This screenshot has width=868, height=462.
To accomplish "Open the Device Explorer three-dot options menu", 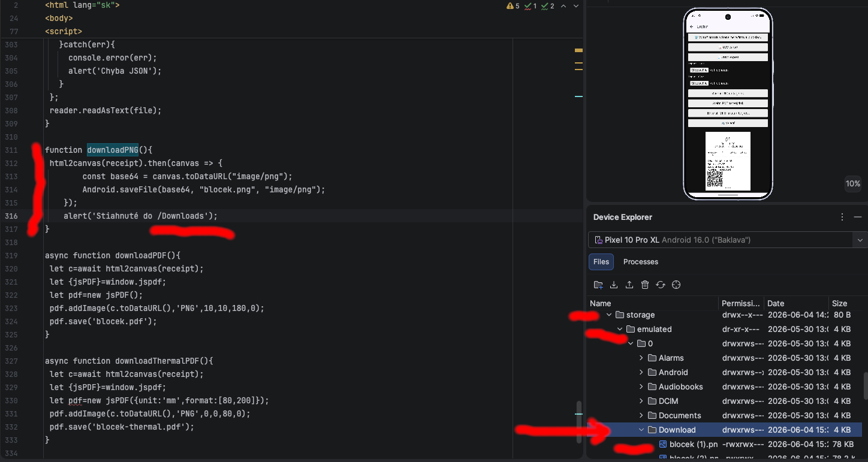I will [842, 217].
